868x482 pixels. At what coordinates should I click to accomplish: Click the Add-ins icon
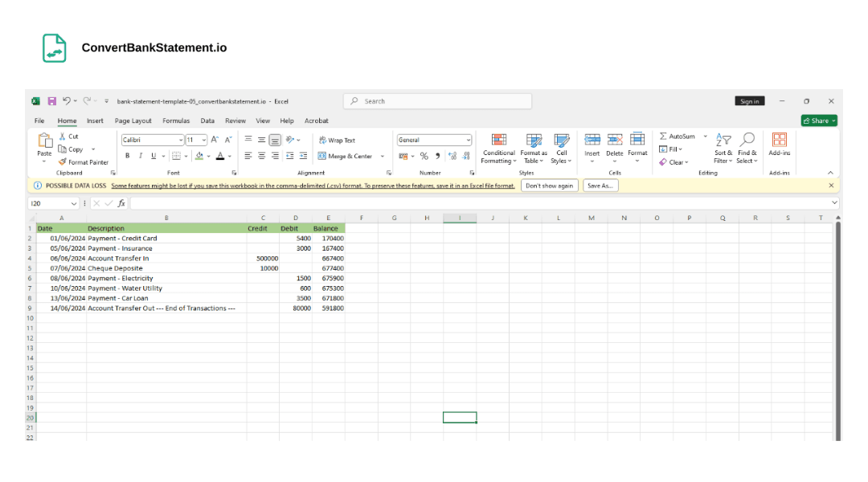pyautogui.click(x=779, y=140)
